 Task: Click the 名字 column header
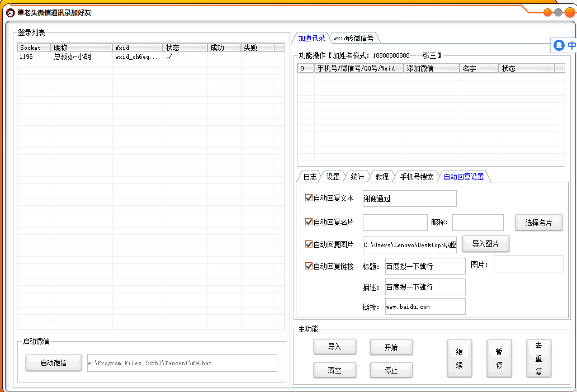pyautogui.click(x=479, y=68)
